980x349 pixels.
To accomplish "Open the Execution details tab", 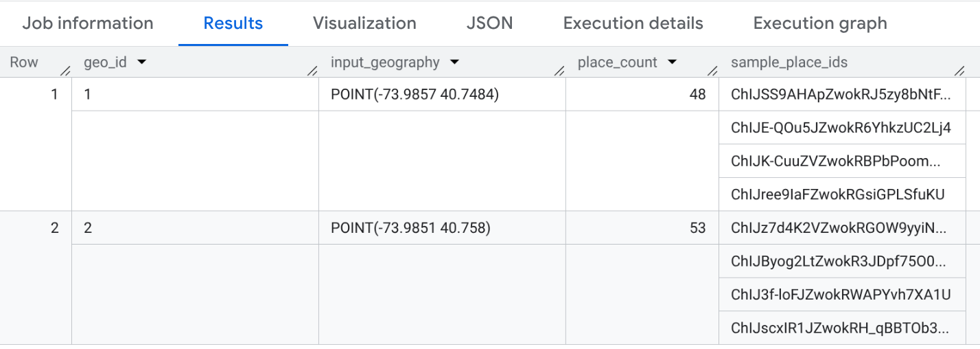I will coord(633,23).
